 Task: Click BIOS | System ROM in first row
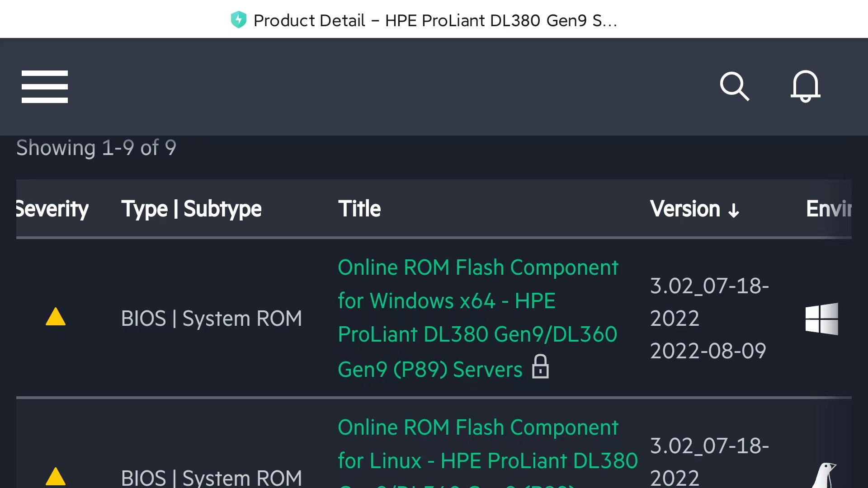(x=212, y=319)
